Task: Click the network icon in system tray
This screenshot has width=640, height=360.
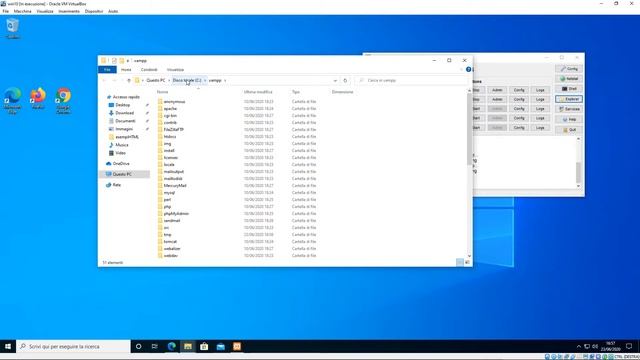Action: pos(587,346)
